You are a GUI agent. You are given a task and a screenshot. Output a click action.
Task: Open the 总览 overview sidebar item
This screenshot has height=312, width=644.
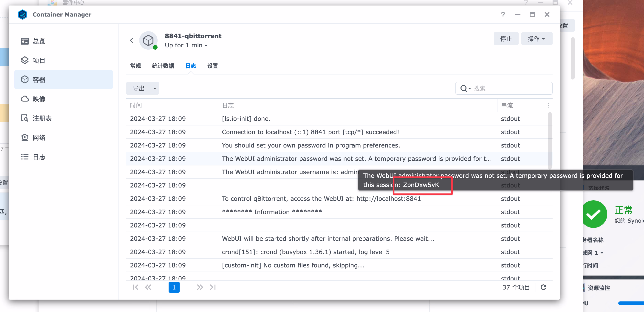coord(39,41)
